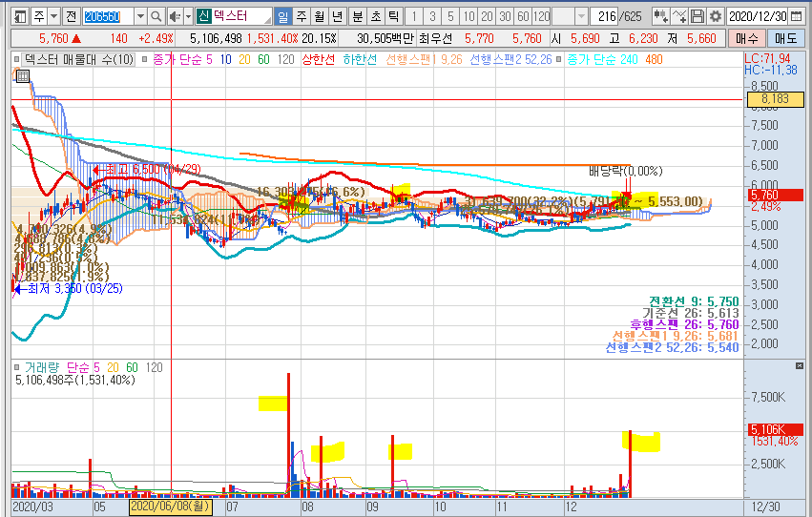The width and height of the screenshot is (812, 517).
Task: Choose interval 3 button
Action: click(432, 17)
